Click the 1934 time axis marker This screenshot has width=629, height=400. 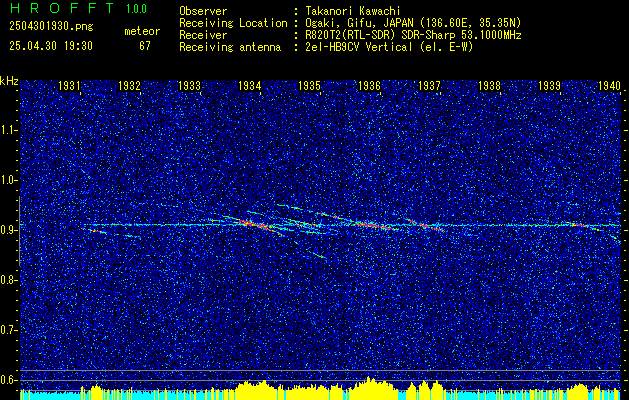point(250,85)
